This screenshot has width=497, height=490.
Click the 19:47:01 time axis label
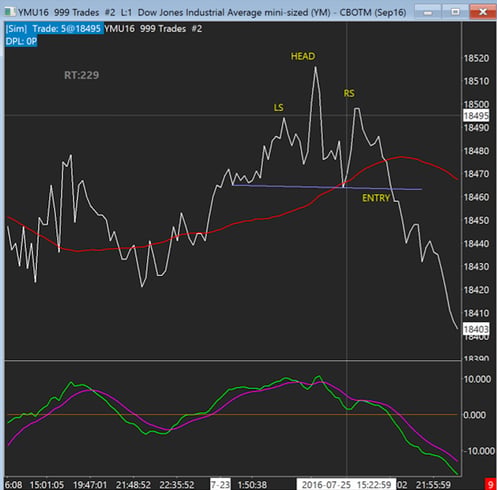pos(90,484)
